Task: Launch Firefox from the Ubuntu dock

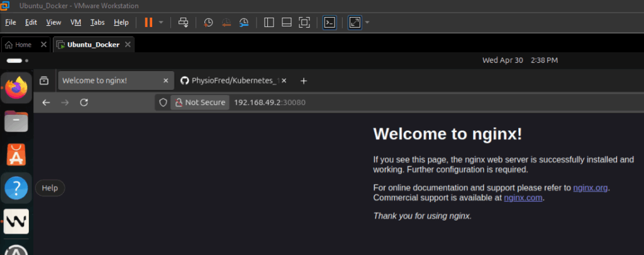Action: pyautogui.click(x=16, y=88)
